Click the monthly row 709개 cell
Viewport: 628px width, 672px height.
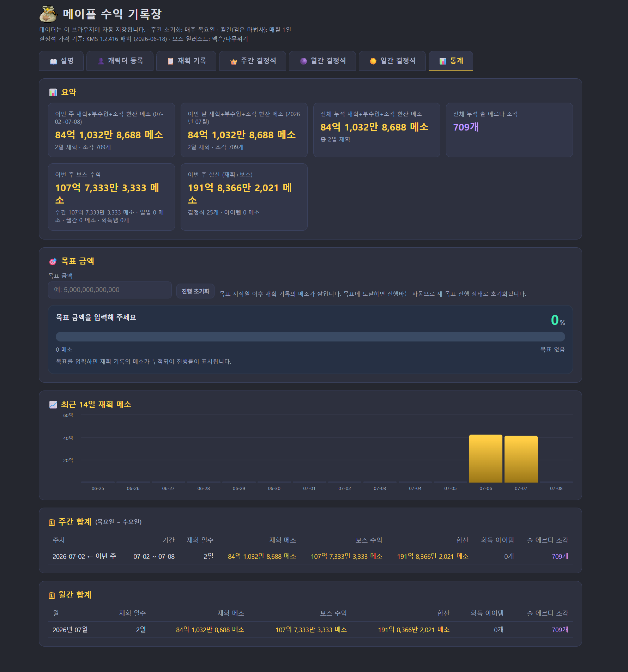click(560, 630)
